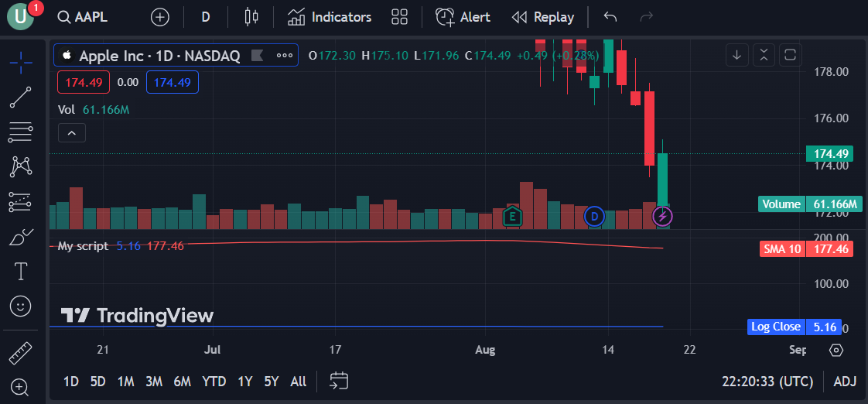868x404 pixels.
Task: Click the My script indicator legend
Action: [83, 246]
